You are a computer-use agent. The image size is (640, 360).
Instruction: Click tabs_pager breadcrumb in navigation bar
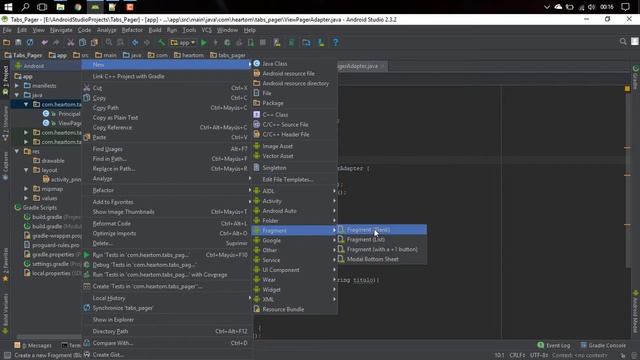[x=228, y=55]
